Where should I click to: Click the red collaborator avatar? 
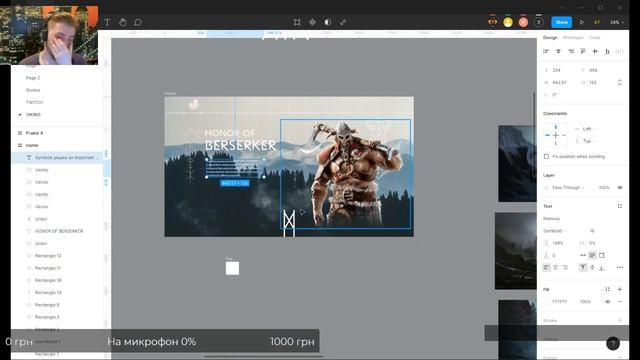pyautogui.click(x=523, y=22)
